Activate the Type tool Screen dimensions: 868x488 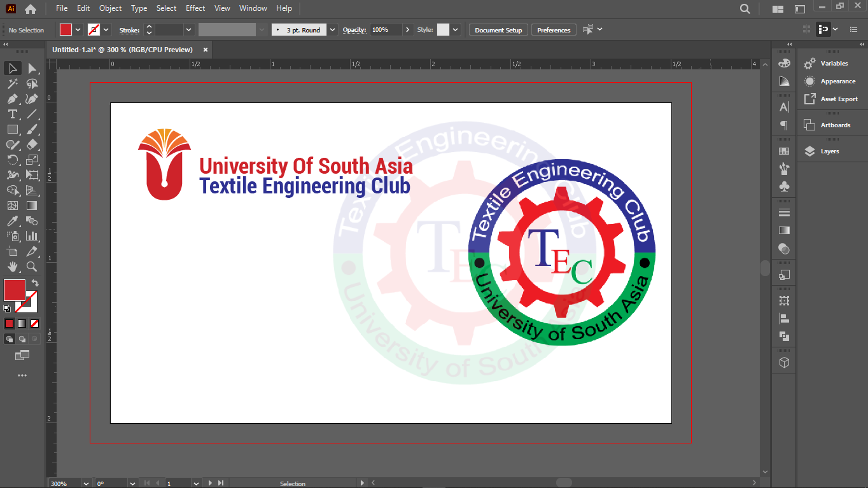click(12, 114)
